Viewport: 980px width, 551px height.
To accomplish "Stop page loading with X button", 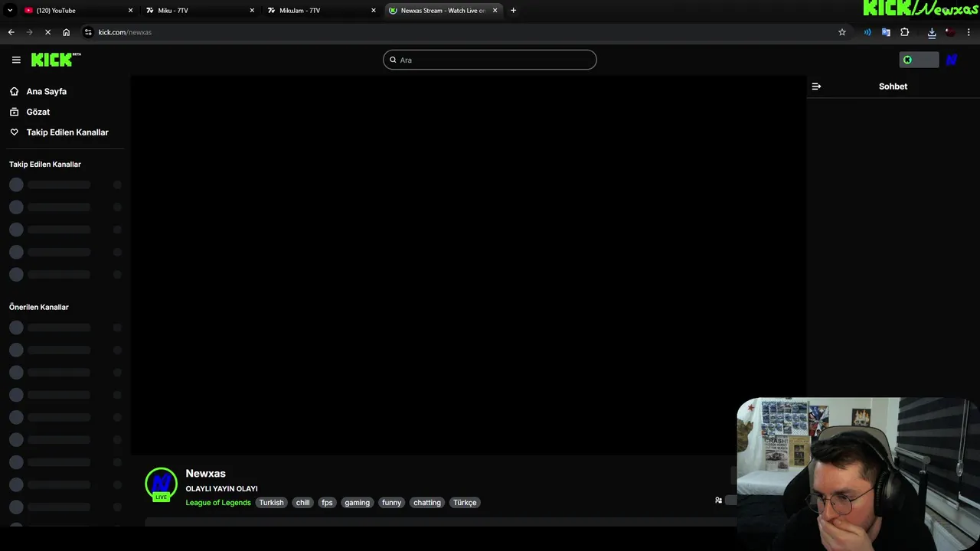I will click(x=47, y=32).
